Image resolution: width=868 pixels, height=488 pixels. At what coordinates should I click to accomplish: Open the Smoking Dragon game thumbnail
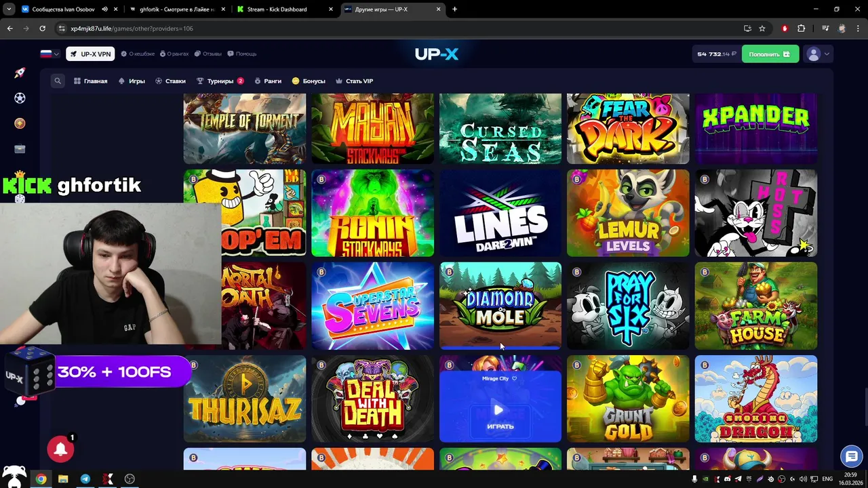coord(756,399)
